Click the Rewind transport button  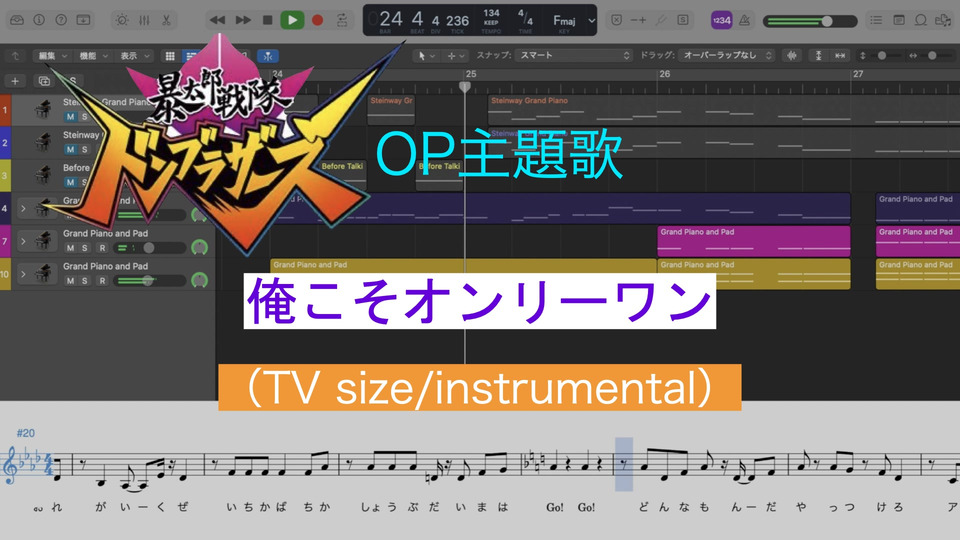217,20
